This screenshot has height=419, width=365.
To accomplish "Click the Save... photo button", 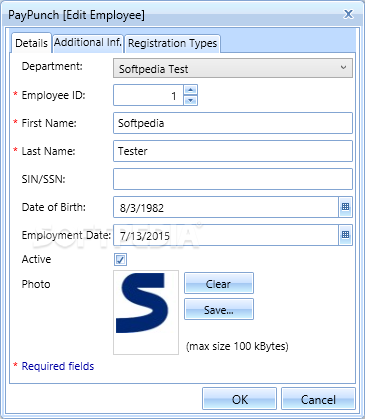I will (219, 310).
